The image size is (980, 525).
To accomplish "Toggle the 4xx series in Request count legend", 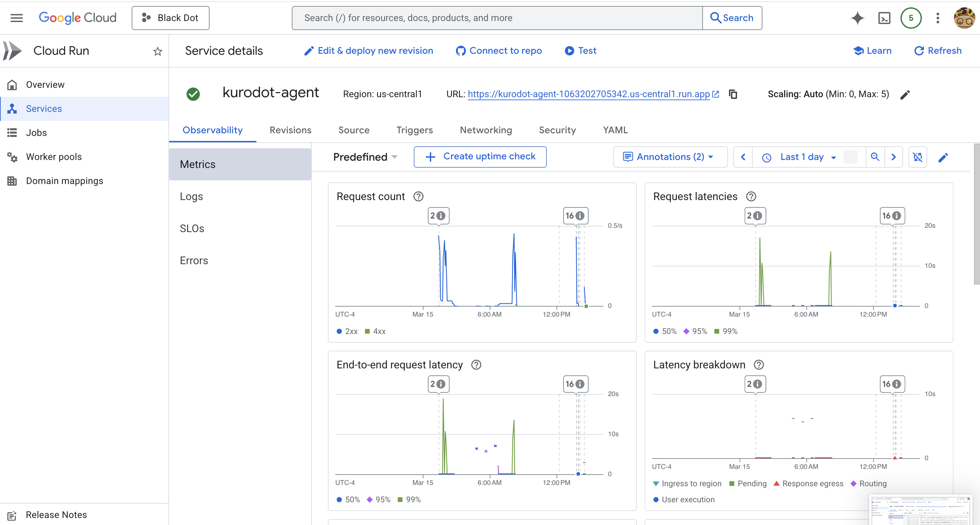I will click(x=375, y=331).
